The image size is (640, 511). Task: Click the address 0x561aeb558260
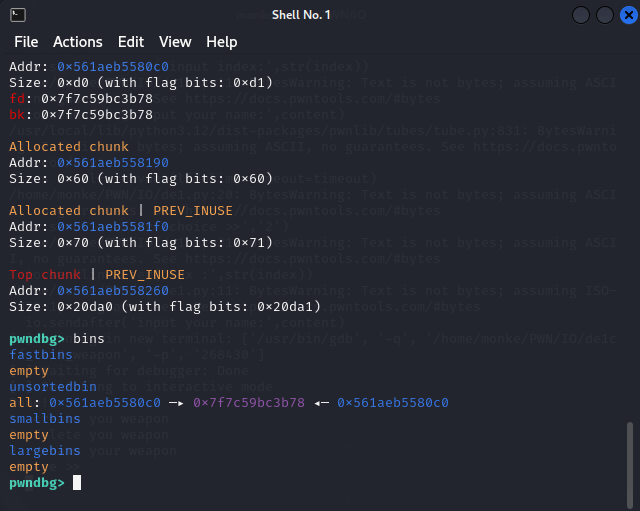coord(113,291)
